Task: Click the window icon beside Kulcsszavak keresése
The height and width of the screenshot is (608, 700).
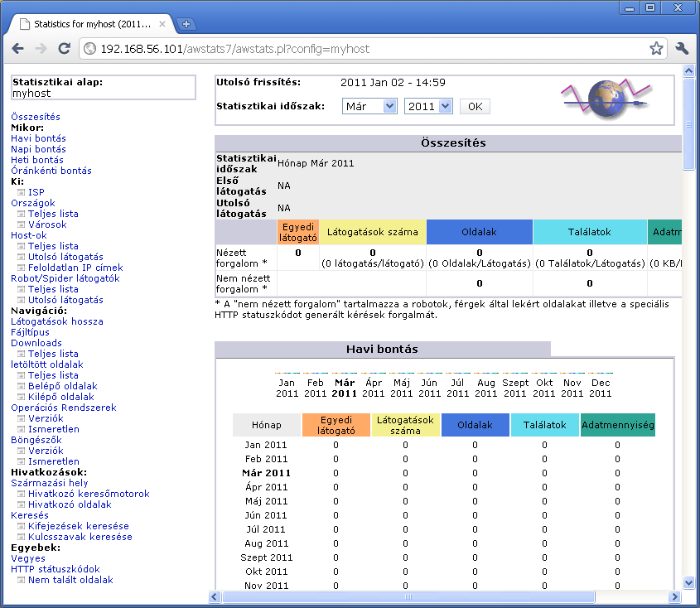Action: coord(21,537)
